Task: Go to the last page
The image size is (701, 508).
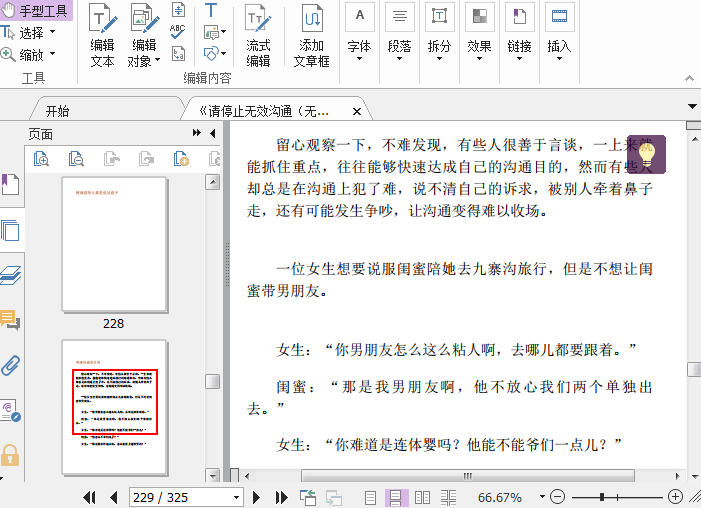Action: click(282, 497)
